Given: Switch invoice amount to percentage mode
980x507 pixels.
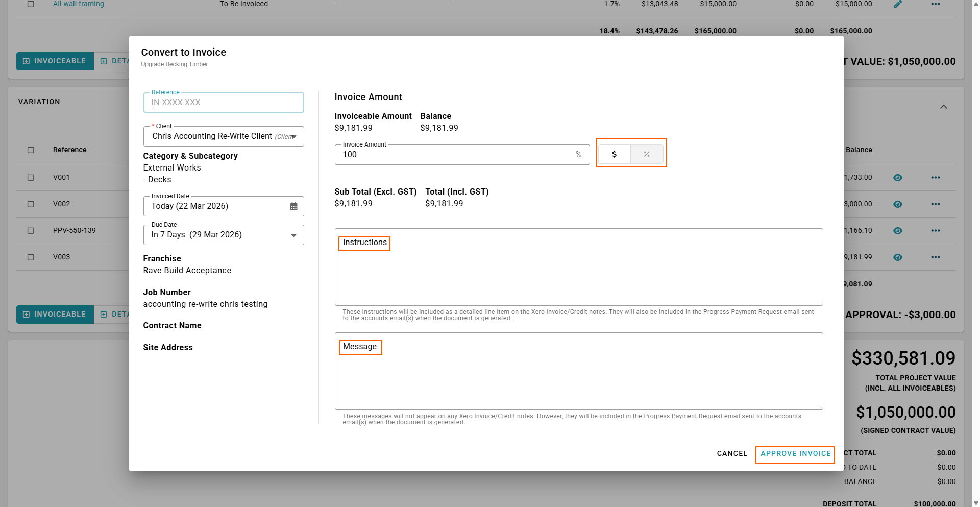Looking at the screenshot, I should (x=647, y=154).
